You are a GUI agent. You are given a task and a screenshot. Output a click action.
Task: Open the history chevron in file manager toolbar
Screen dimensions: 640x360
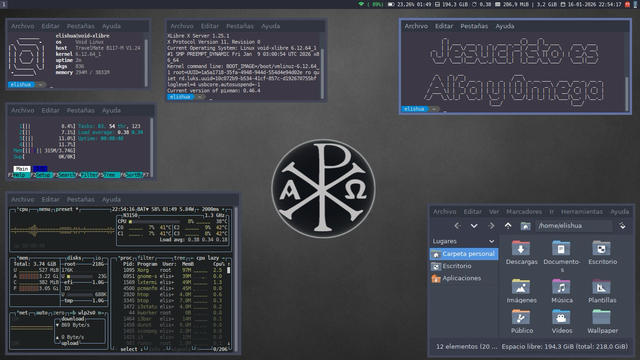(x=474, y=226)
